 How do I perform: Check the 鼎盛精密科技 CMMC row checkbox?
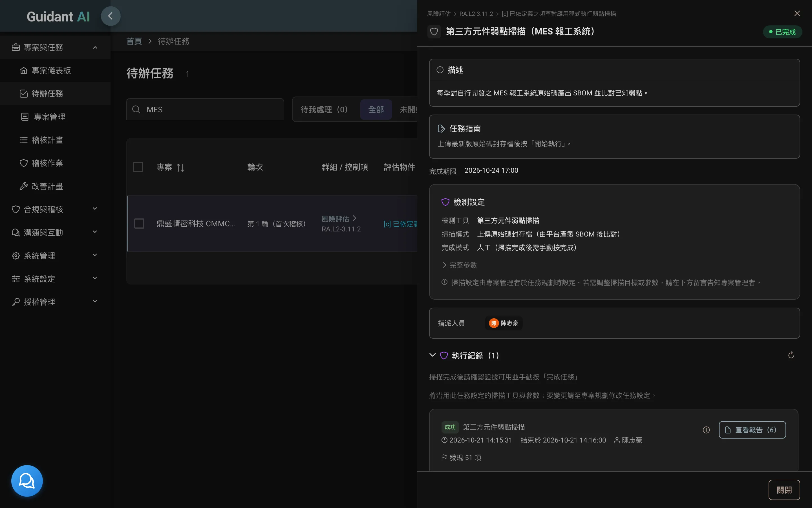coord(139,224)
